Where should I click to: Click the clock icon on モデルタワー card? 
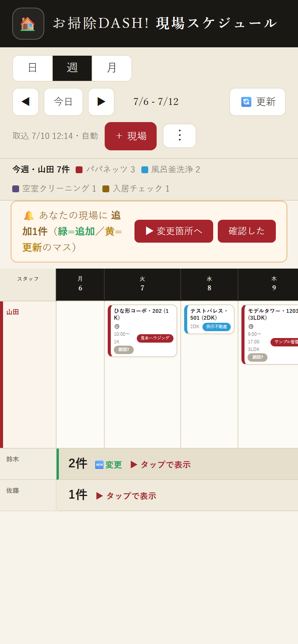click(251, 327)
